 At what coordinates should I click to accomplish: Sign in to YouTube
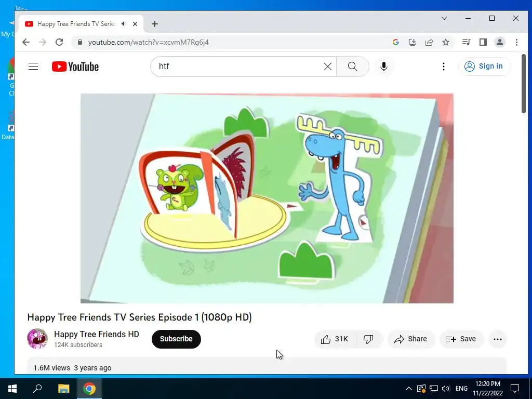[484, 66]
